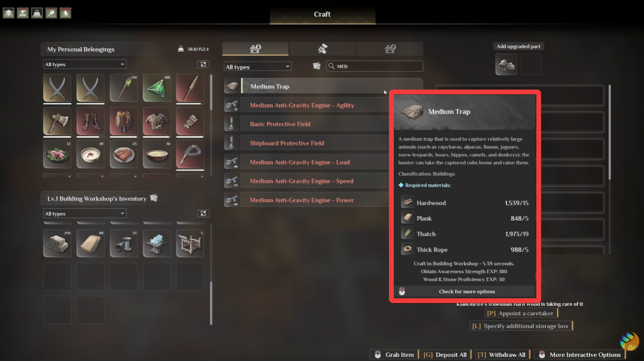Click the red droplet status icon at top left
Viewport: 644px width, 361px height.
tap(65, 13)
